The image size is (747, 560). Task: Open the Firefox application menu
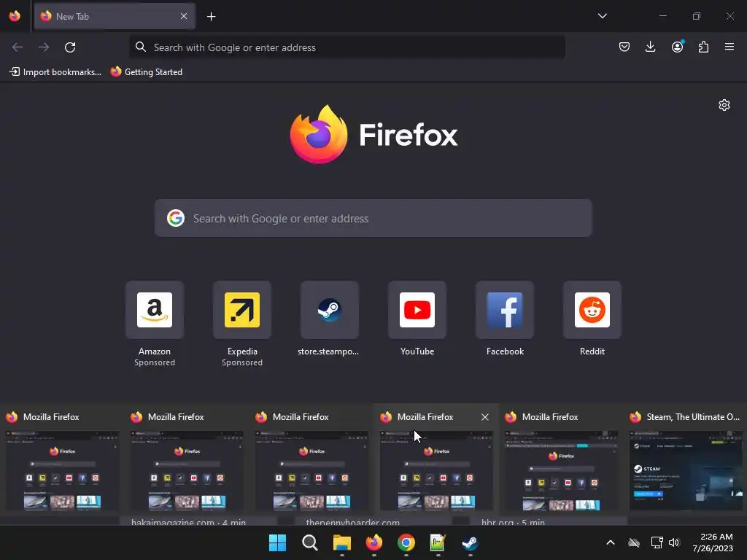click(729, 47)
